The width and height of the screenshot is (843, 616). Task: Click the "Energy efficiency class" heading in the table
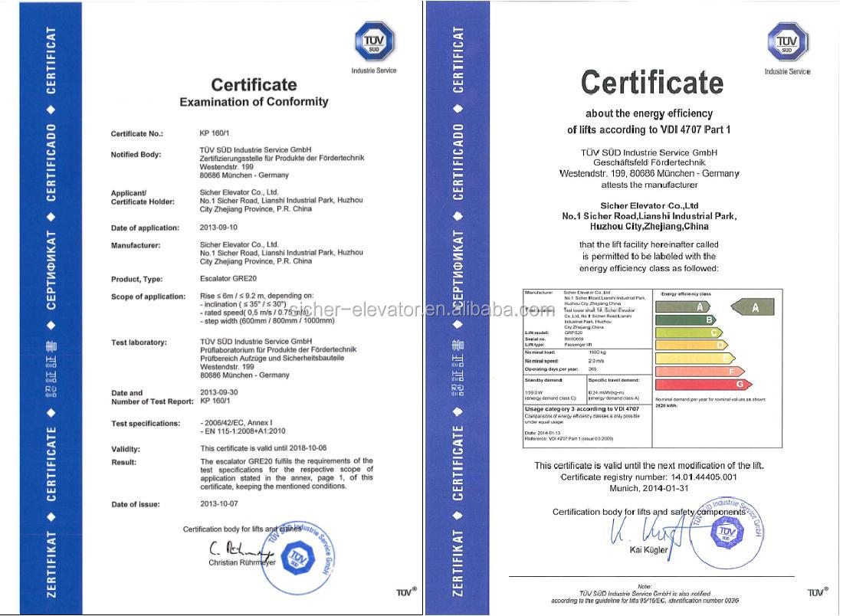[686, 294]
